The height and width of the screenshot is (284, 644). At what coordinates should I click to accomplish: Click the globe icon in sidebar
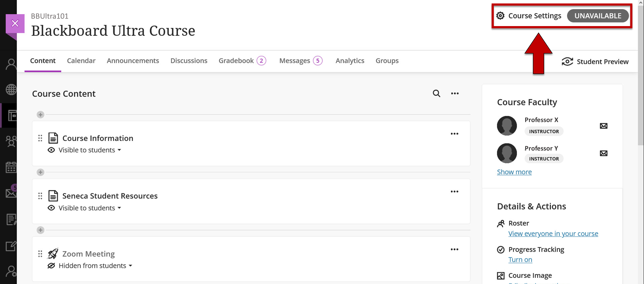11,89
